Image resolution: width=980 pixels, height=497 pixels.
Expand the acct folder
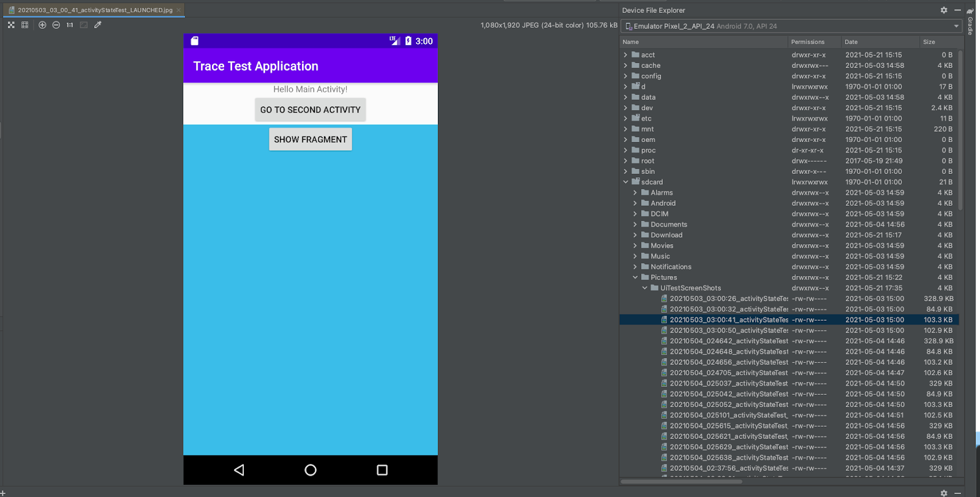[625, 55]
